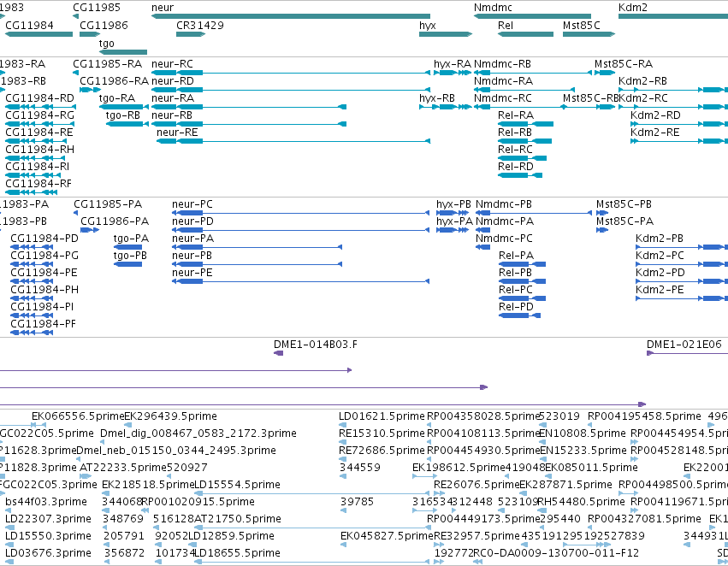This screenshot has width=728, height=566.
Task: Click EST LD18655.5prime
Action: [x=311, y=562]
